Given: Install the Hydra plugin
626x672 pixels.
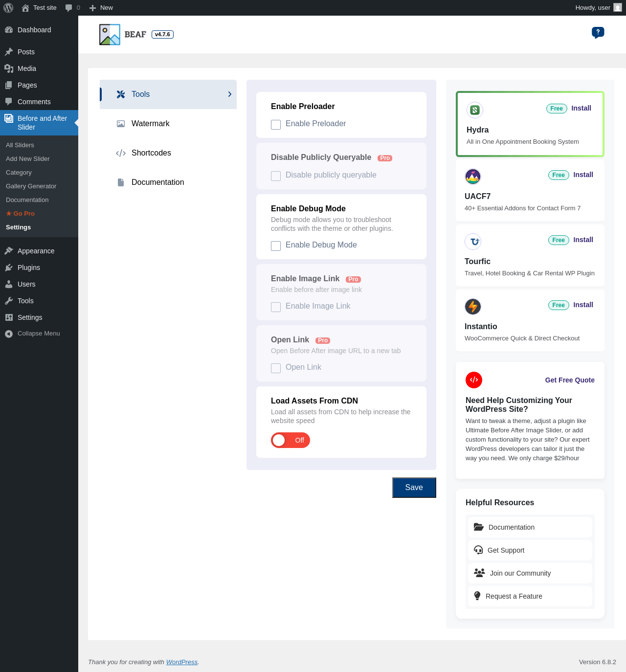Looking at the screenshot, I should (581, 108).
